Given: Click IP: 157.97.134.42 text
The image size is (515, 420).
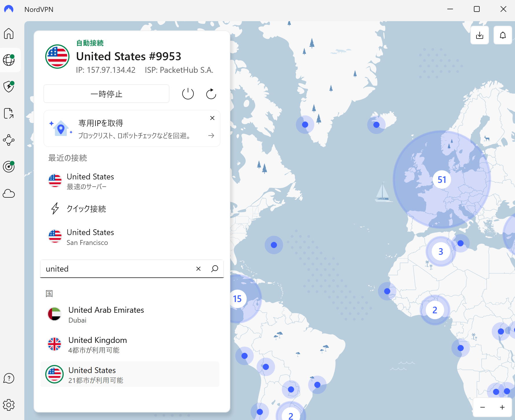Looking at the screenshot, I should (x=106, y=70).
